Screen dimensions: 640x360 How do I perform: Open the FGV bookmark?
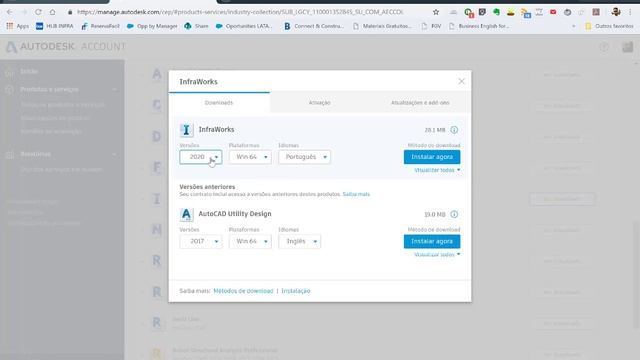point(431,26)
